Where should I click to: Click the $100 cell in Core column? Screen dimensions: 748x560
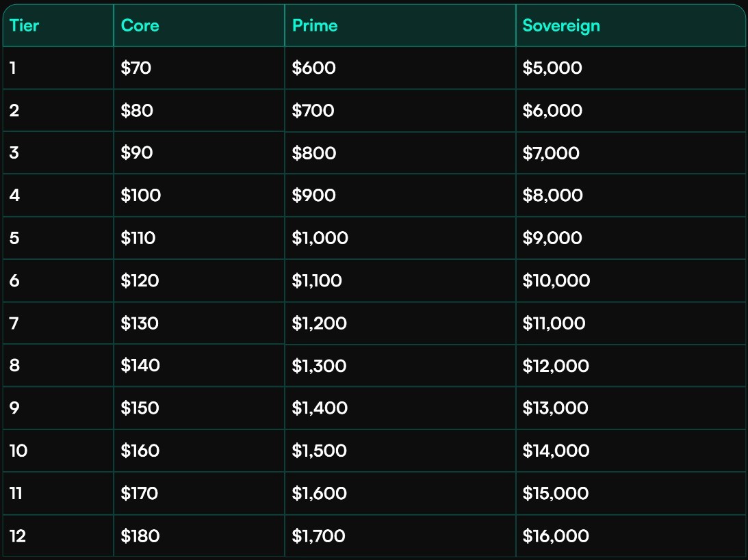point(141,196)
